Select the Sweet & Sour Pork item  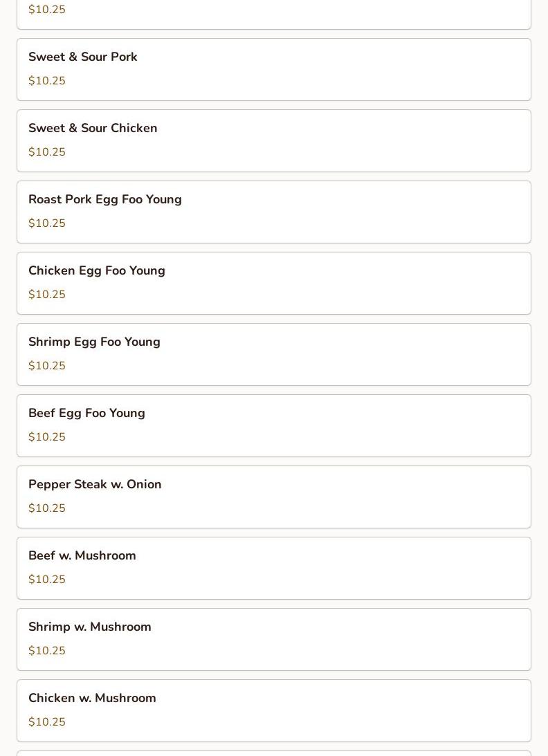(x=274, y=69)
